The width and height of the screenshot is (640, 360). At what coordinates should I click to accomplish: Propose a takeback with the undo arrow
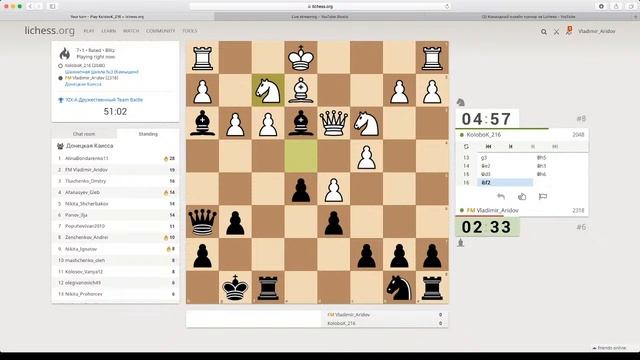[501, 197]
